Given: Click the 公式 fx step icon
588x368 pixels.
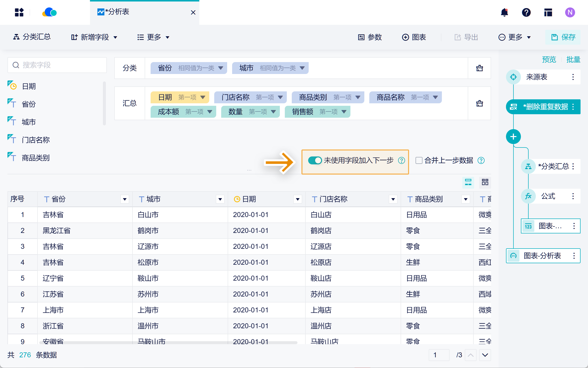Looking at the screenshot, I should [528, 196].
